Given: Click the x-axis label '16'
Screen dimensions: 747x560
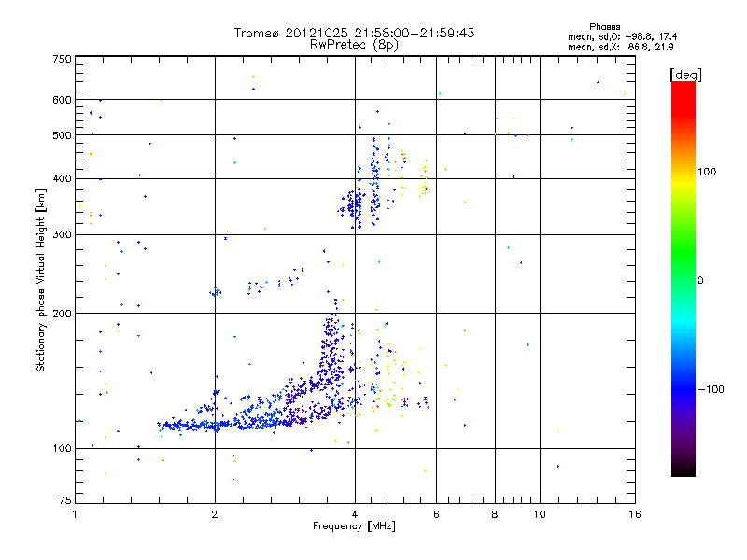Looking at the screenshot, I should (x=635, y=514).
